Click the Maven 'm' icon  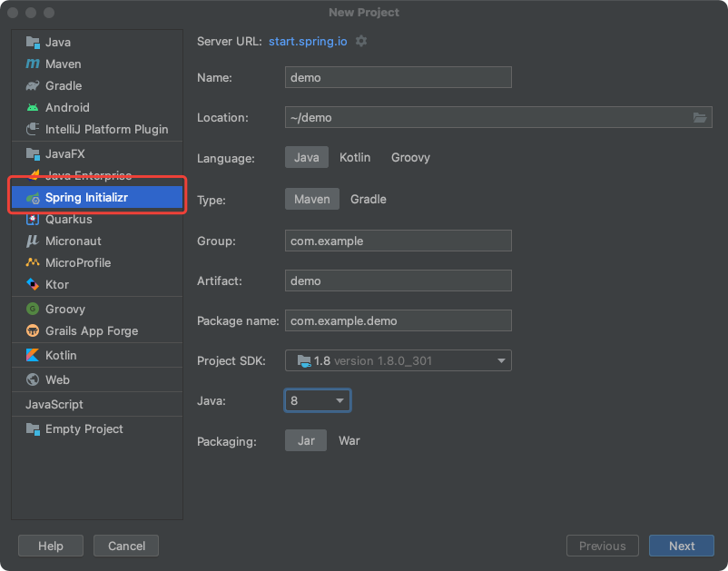[33, 64]
